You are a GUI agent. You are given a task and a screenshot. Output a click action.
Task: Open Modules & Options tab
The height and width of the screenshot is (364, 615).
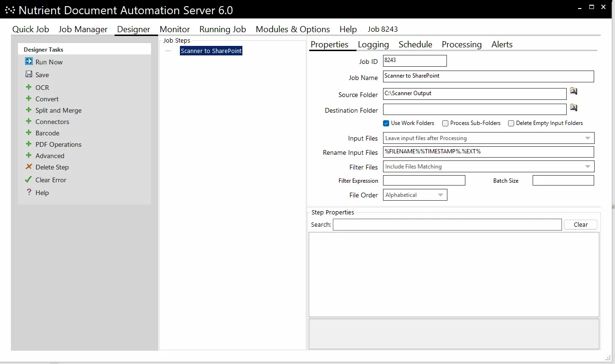[293, 29]
